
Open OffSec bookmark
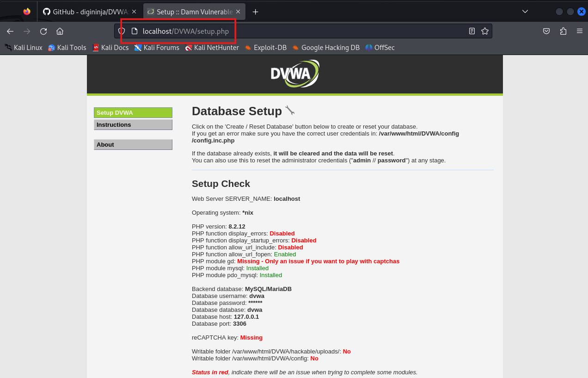tap(380, 47)
